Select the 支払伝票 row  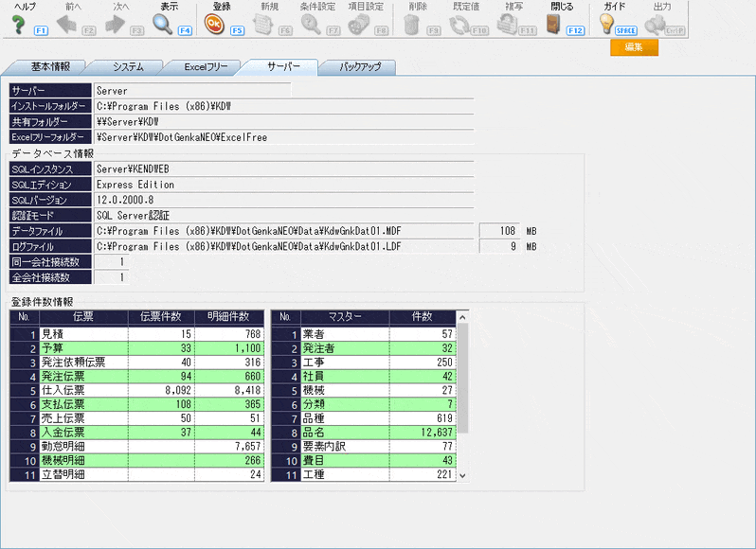(x=137, y=404)
